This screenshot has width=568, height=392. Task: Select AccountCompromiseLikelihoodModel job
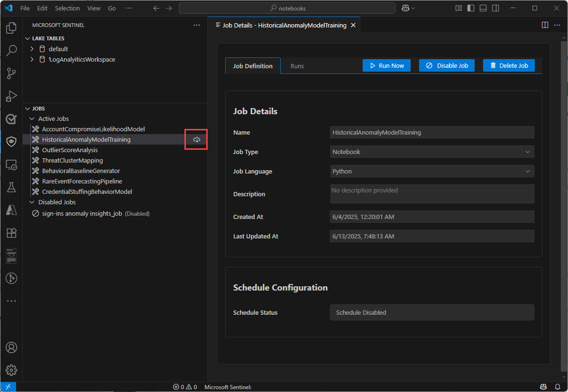point(93,129)
